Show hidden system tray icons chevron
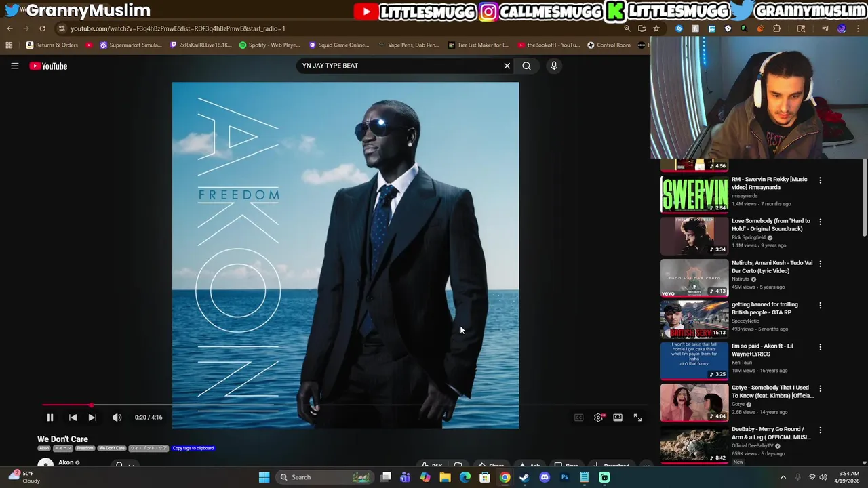 pyautogui.click(x=783, y=477)
